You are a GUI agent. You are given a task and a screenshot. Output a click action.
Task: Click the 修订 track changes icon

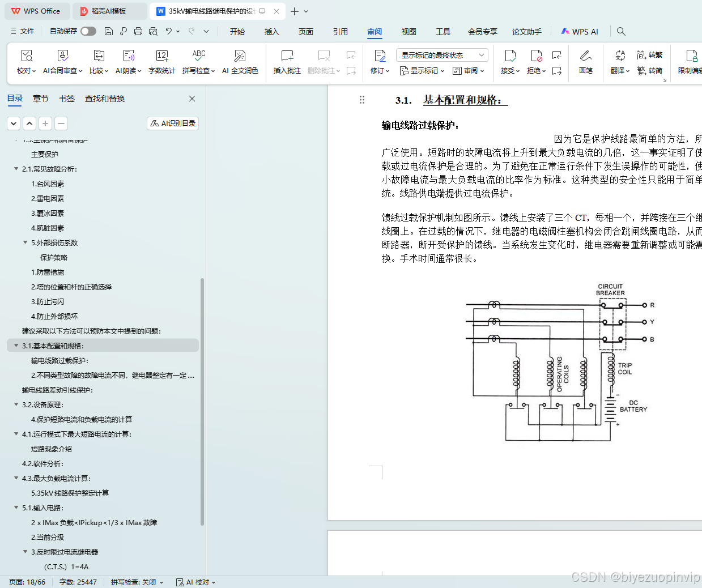pos(380,56)
